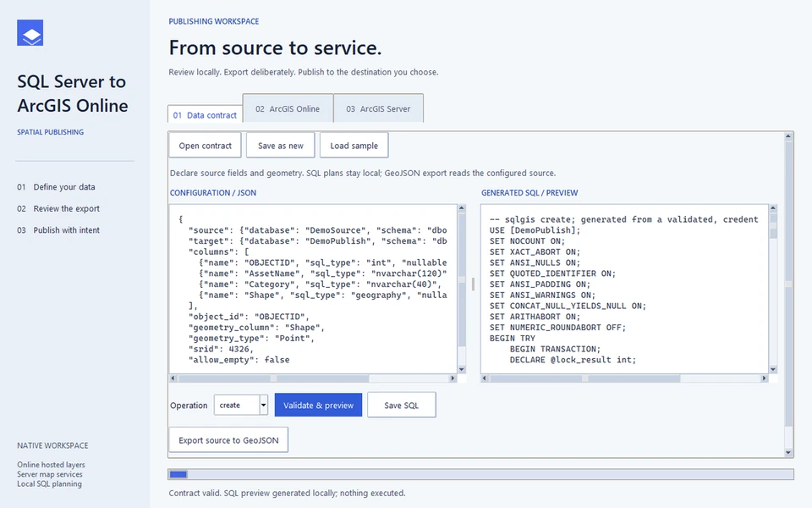
Task: Click SQL preview vertical scrollbar up arrow
Action: tap(773, 208)
